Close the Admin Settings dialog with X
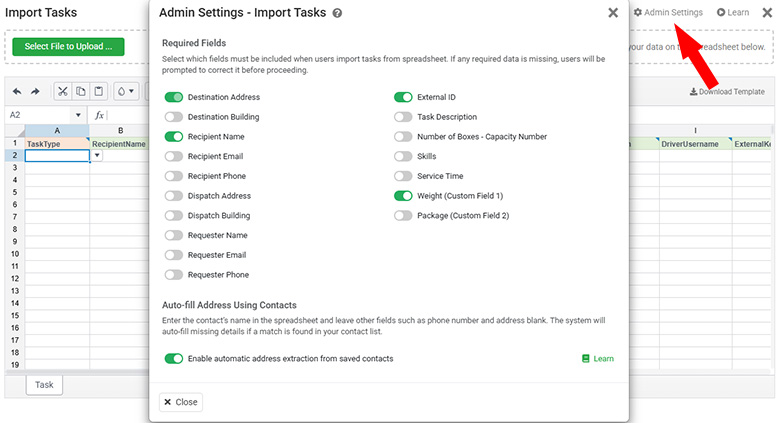The image size is (780, 423). [612, 13]
